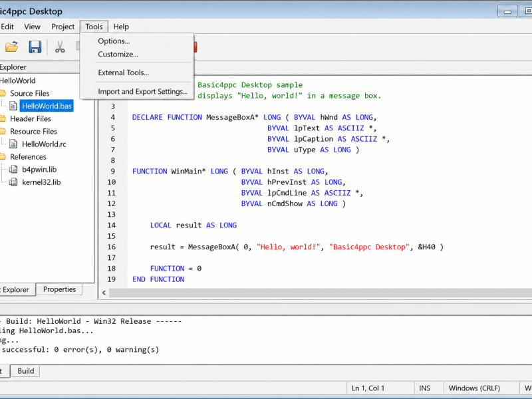Switch to the Build output tab
The image size is (532, 399).
point(26,371)
